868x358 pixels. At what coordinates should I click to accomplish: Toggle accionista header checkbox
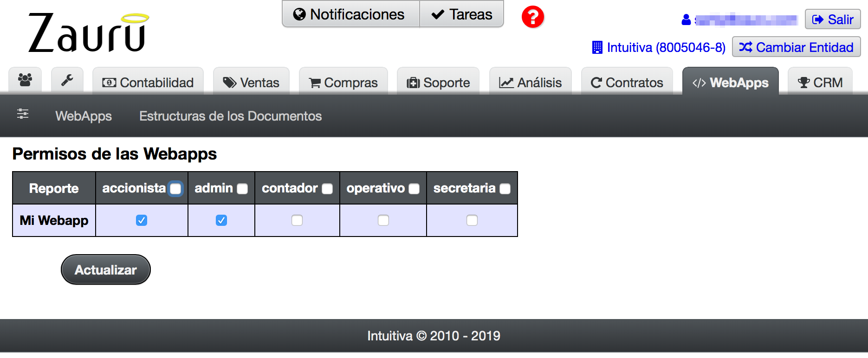click(175, 188)
